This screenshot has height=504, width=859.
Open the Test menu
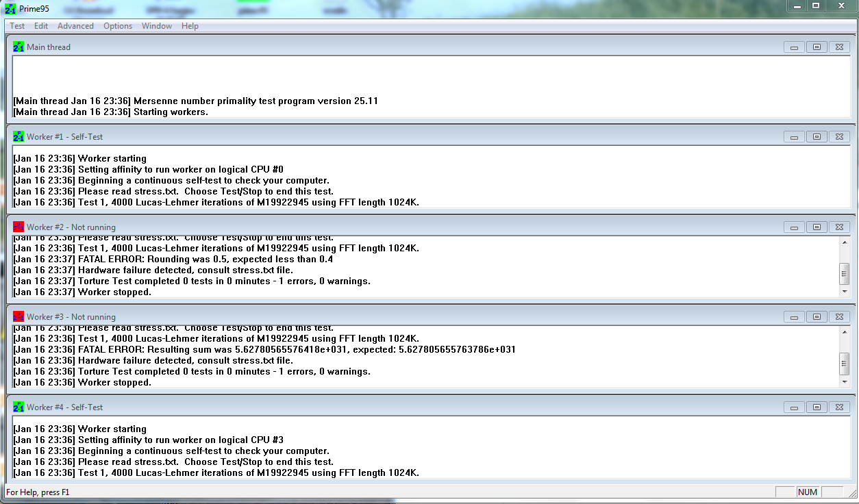pos(17,26)
